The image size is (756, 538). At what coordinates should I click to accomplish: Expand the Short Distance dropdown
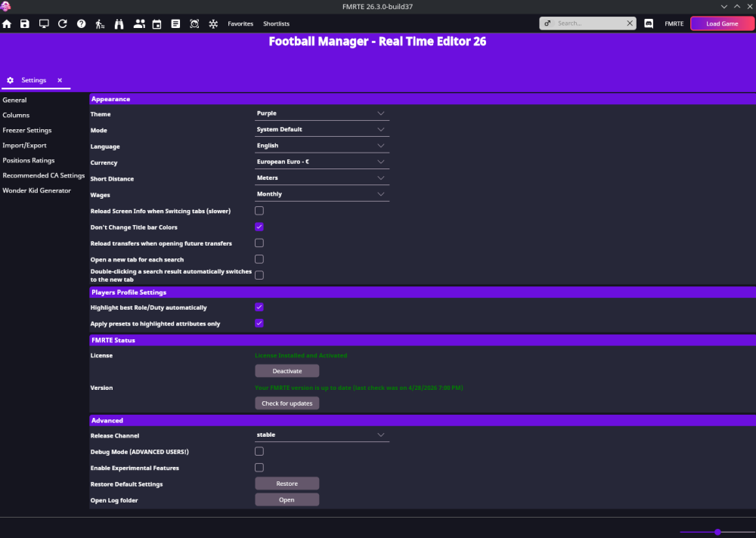(x=321, y=178)
